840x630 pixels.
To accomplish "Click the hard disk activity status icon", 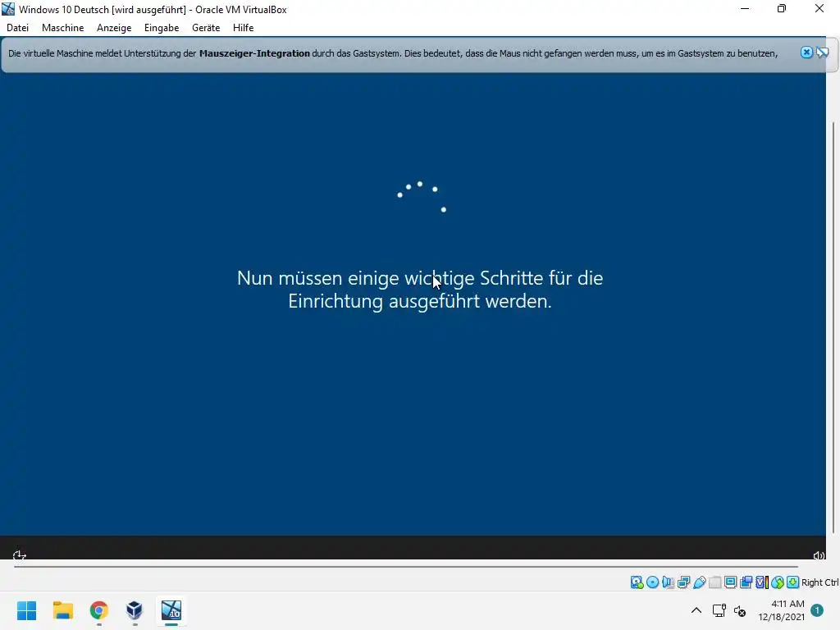I will [637, 582].
